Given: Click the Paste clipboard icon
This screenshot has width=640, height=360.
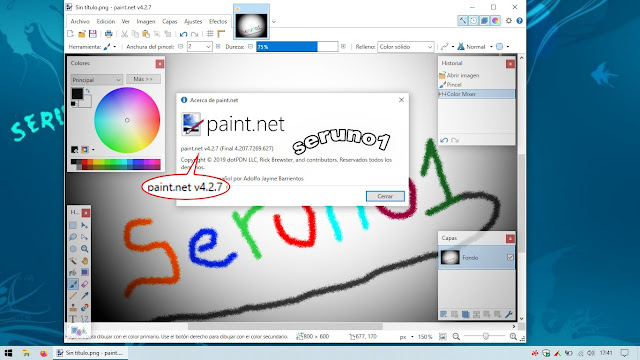Looking at the screenshot, I should (146, 34).
